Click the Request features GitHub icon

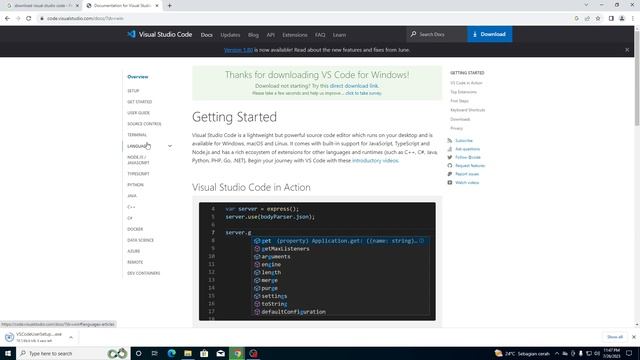point(450,166)
